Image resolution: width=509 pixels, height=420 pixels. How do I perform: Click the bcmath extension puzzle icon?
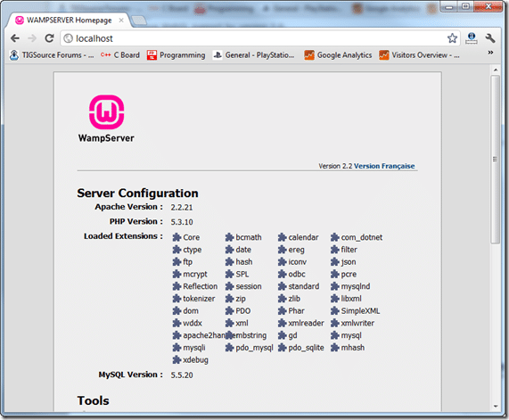pos(229,237)
